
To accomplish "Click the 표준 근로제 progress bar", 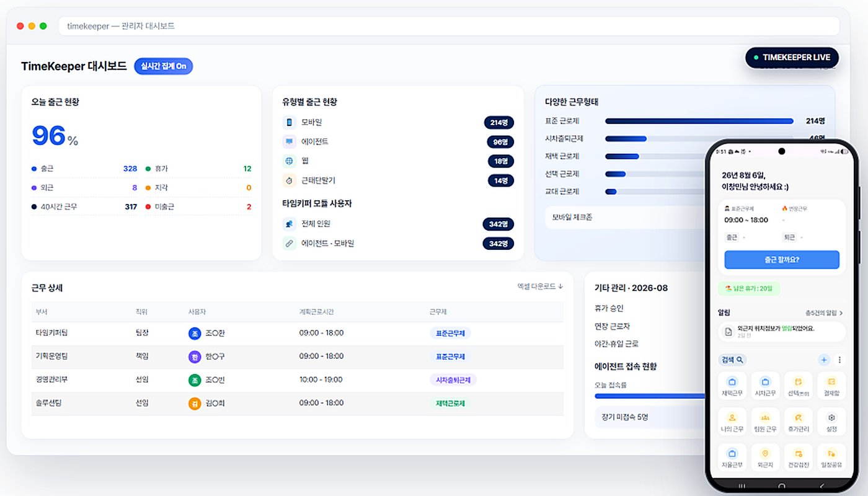I will coord(699,121).
